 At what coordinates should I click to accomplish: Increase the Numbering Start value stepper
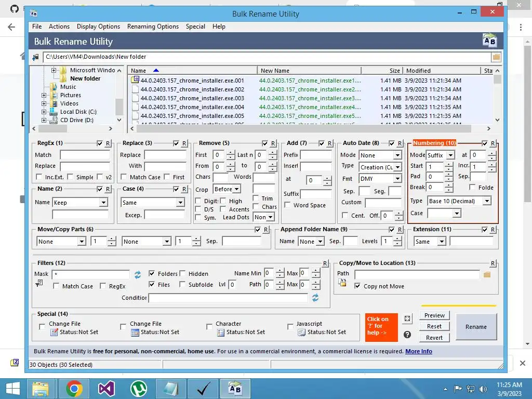point(448,164)
